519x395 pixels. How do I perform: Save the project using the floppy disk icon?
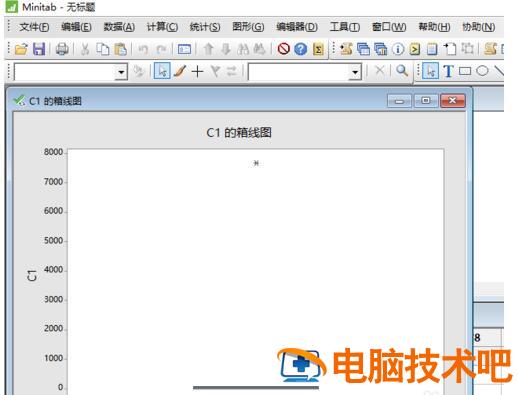click(39, 49)
